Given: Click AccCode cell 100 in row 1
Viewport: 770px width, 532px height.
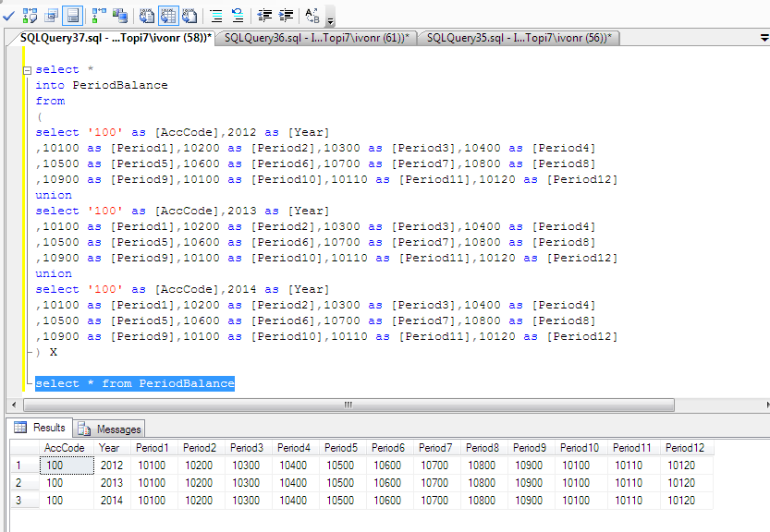Looking at the screenshot, I should pyautogui.click(x=67, y=465).
